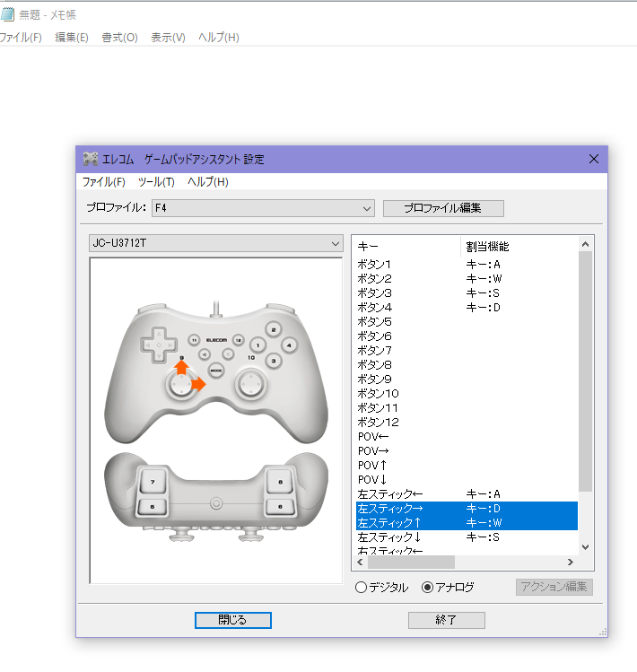Image resolution: width=637 pixels, height=672 pixels.
Task: Select the ボタン10 row
Action: tap(467, 394)
